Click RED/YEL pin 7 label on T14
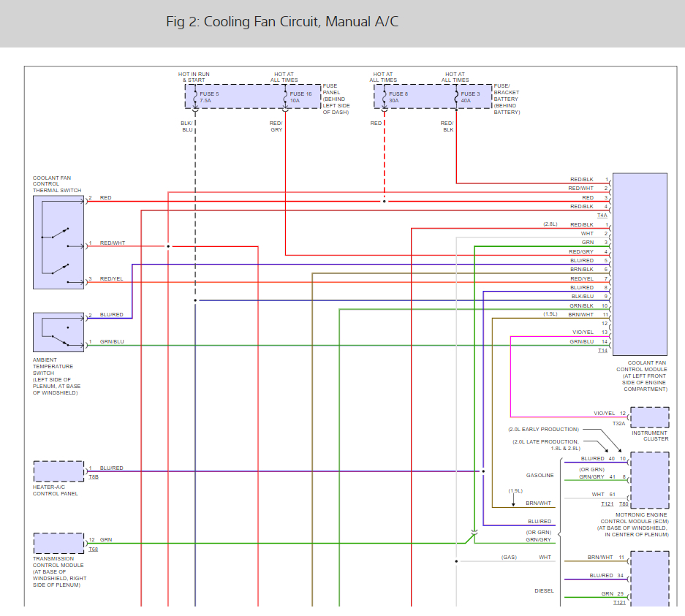685x616 pixels. pos(589,279)
